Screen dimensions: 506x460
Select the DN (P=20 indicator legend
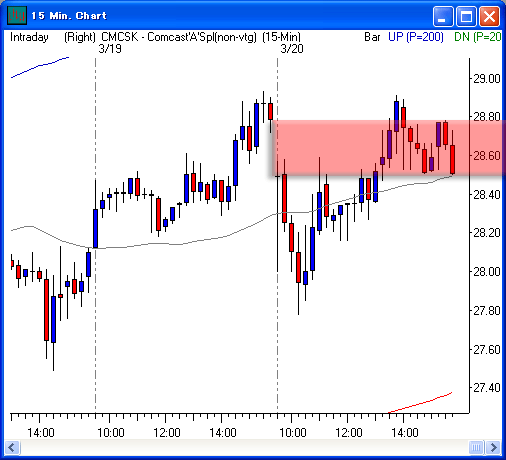click(478, 37)
